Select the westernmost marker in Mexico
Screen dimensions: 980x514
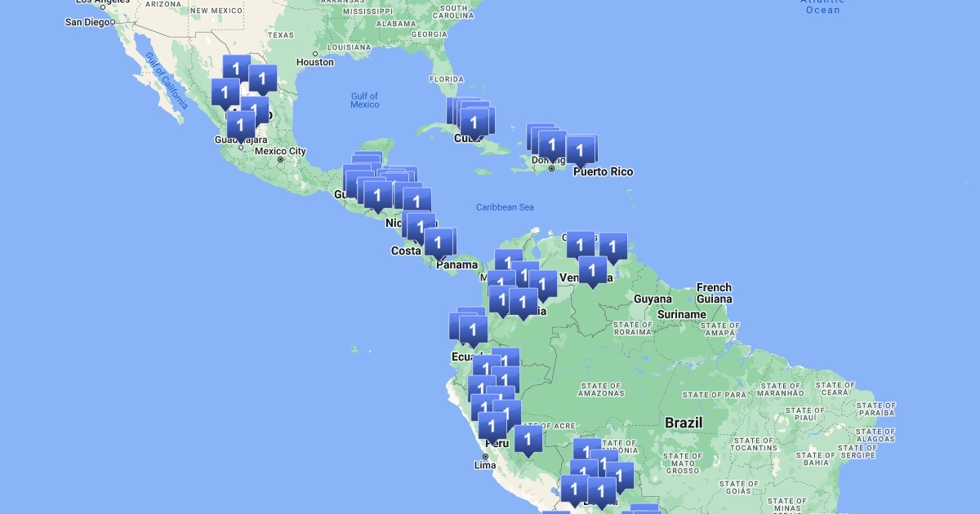(225, 92)
